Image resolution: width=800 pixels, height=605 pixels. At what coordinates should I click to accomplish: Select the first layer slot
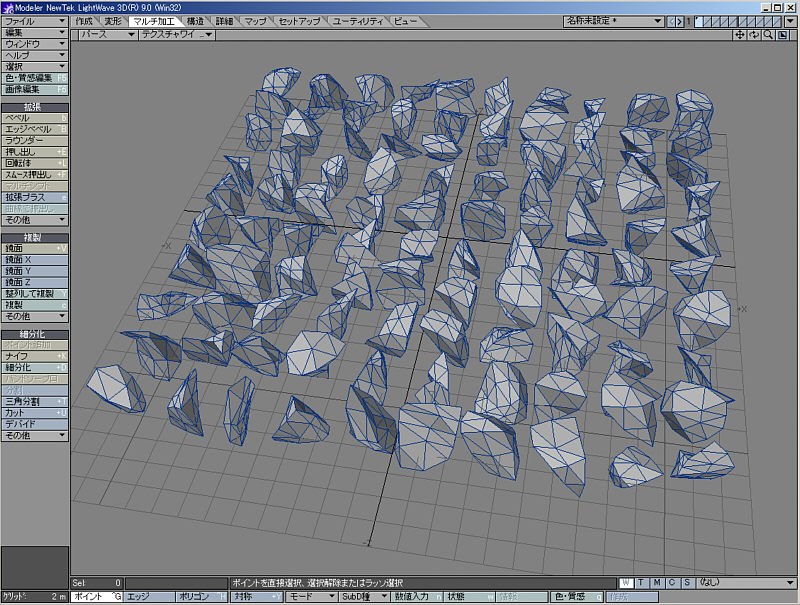coord(700,21)
